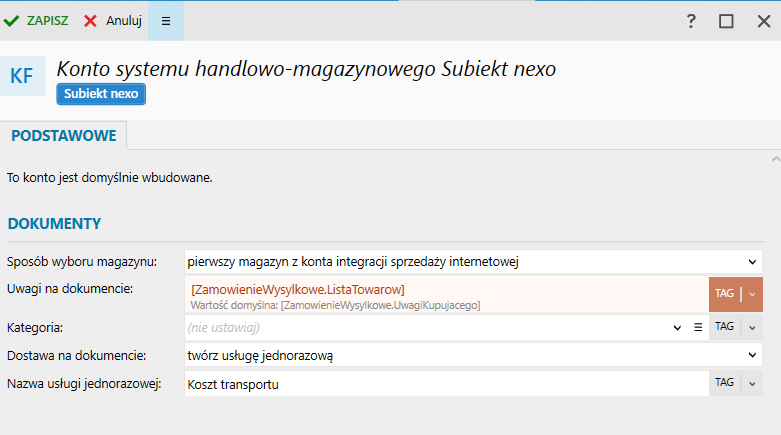Screen dimensions: 781x435
Task: Expand TAG arrow for Uwagi na dokumencie
Action: tap(752, 294)
